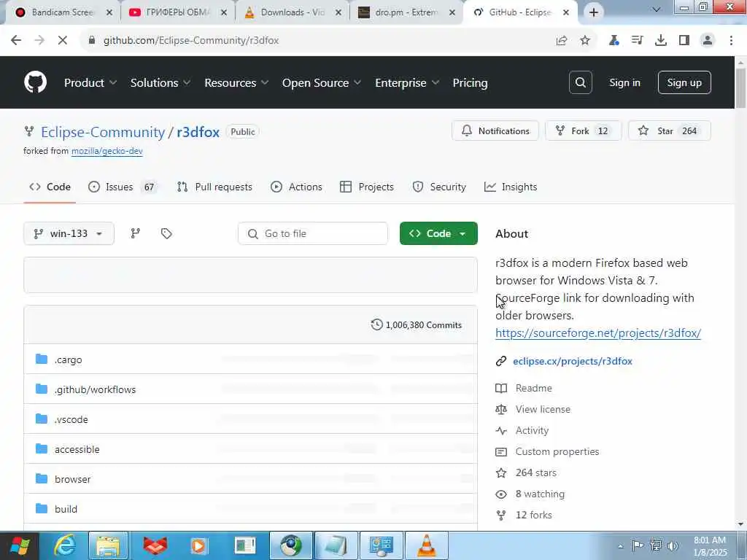
Task: Open 264 stars link
Action: (x=536, y=472)
